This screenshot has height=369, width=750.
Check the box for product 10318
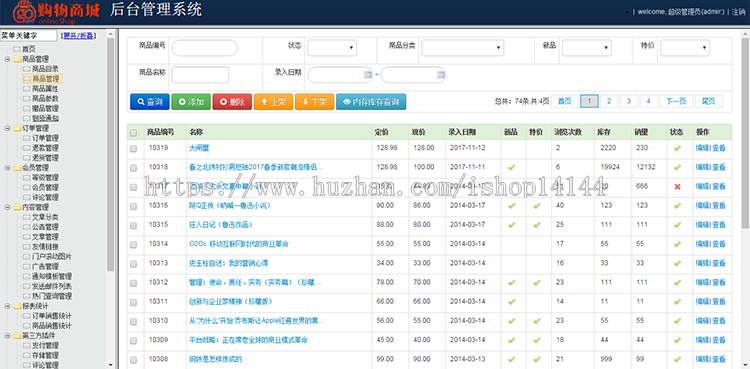(x=133, y=168)
